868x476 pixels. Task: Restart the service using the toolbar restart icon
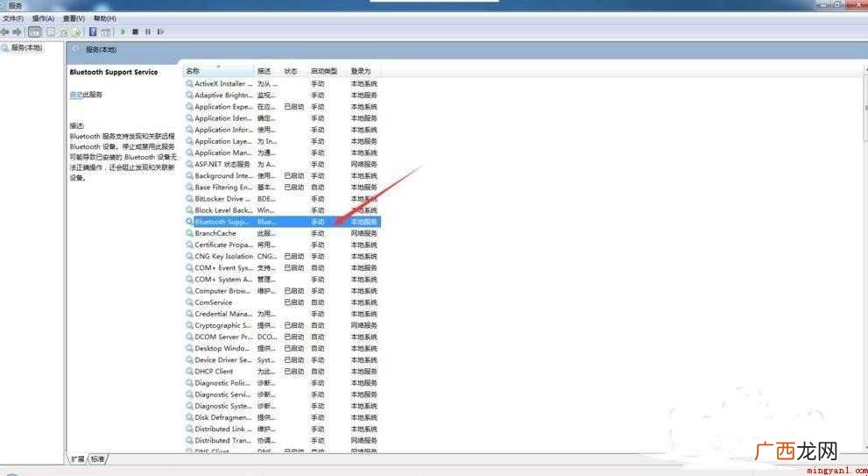(160, 32)
